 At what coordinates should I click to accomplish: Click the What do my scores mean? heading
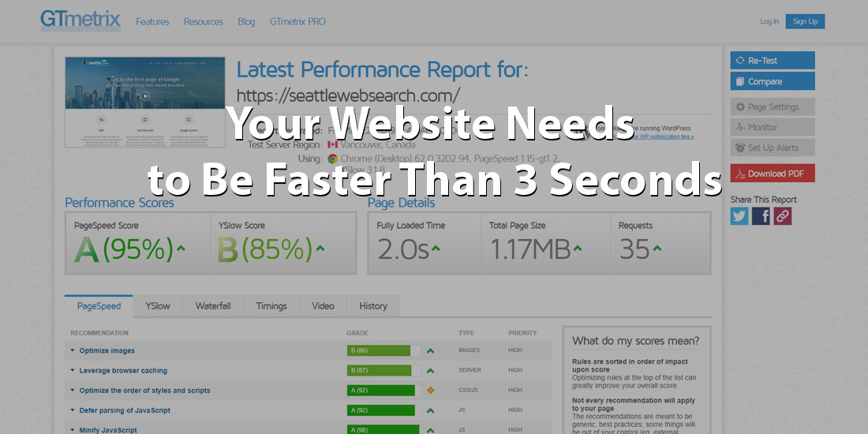click(635, 340)
